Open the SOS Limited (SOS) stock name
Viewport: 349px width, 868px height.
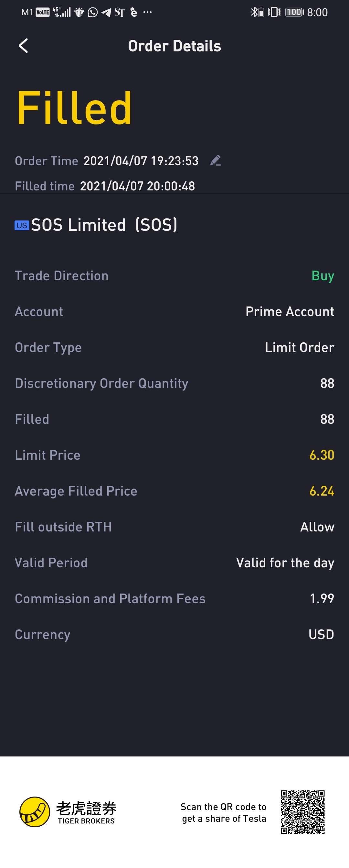point(104,225)
